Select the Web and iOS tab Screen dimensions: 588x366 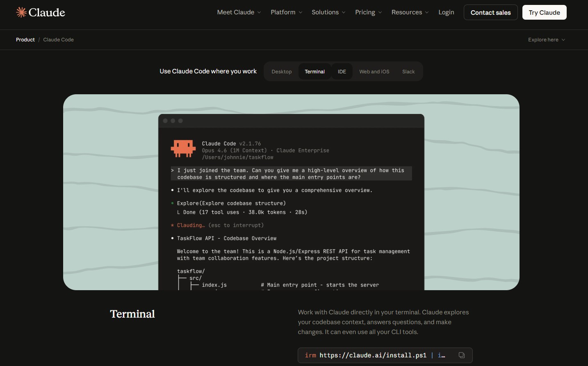click(x=374, y=71)
